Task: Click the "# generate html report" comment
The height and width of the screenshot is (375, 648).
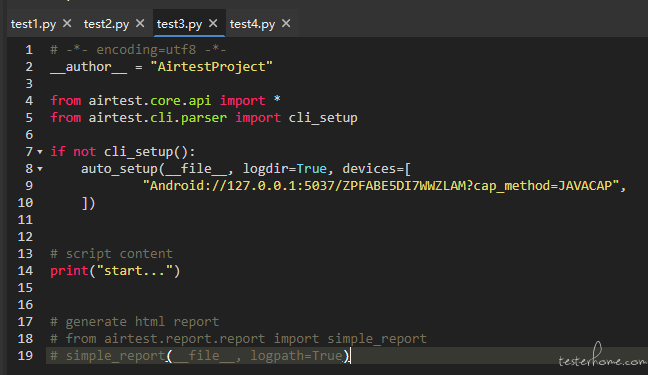Action: 134,322
